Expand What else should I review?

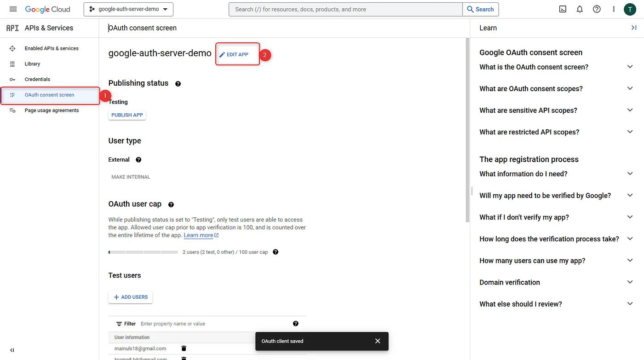(630, 303)
